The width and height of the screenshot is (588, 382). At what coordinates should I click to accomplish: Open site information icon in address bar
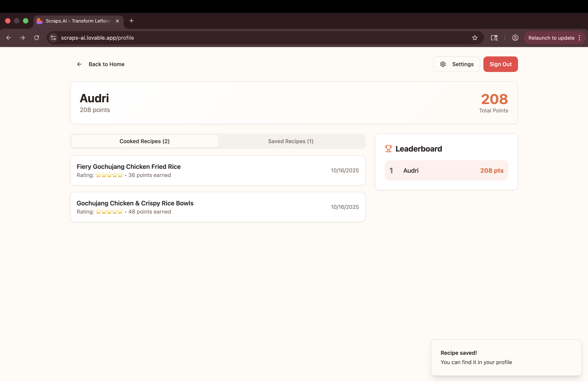point(53,38)
